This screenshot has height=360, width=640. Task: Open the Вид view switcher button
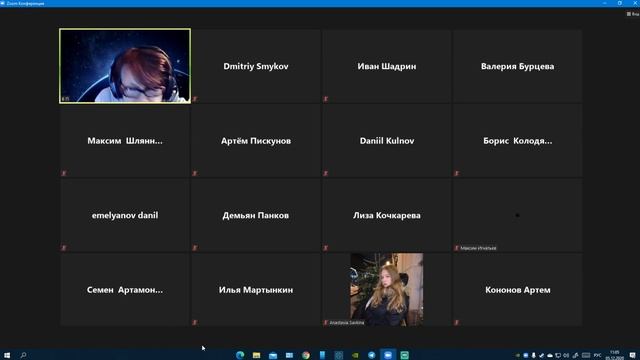click(633, 14)
